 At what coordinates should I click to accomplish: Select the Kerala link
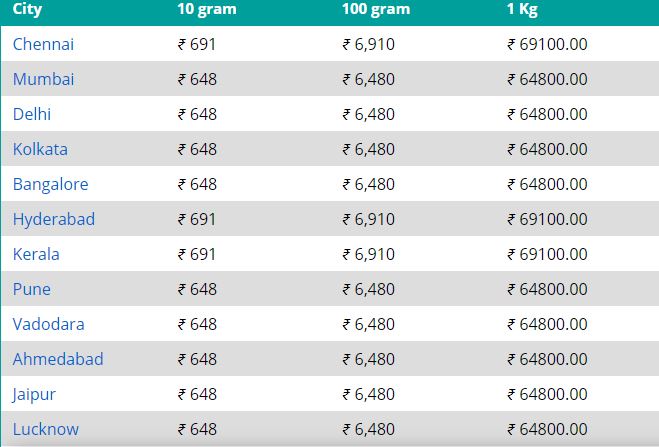coord(36,254)
